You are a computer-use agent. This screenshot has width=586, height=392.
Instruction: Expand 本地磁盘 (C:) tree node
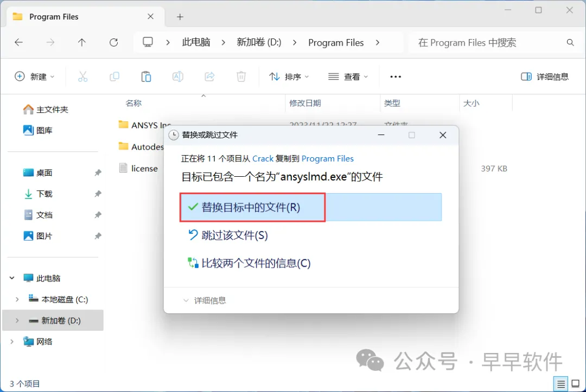coord(17,299)
